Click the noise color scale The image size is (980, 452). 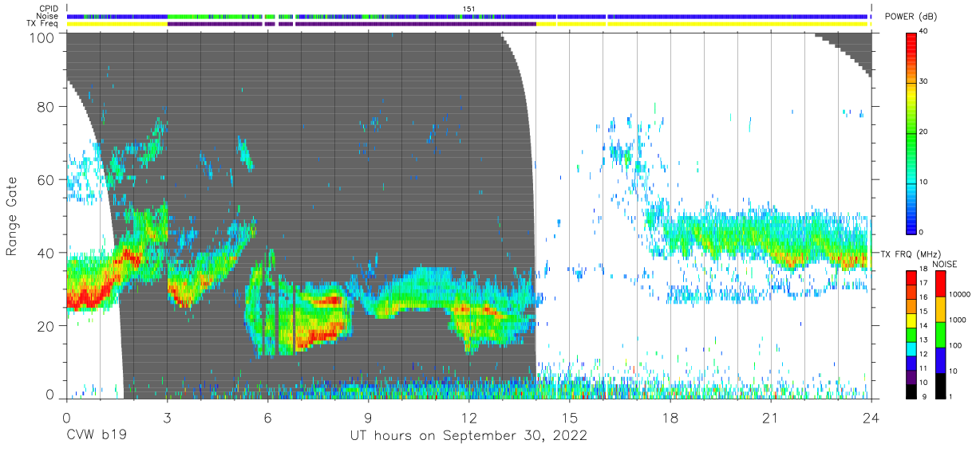(940, 335)
